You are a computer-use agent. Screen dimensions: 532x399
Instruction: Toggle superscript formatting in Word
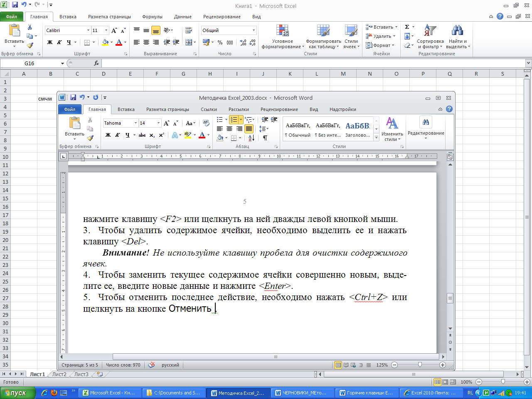162,135
